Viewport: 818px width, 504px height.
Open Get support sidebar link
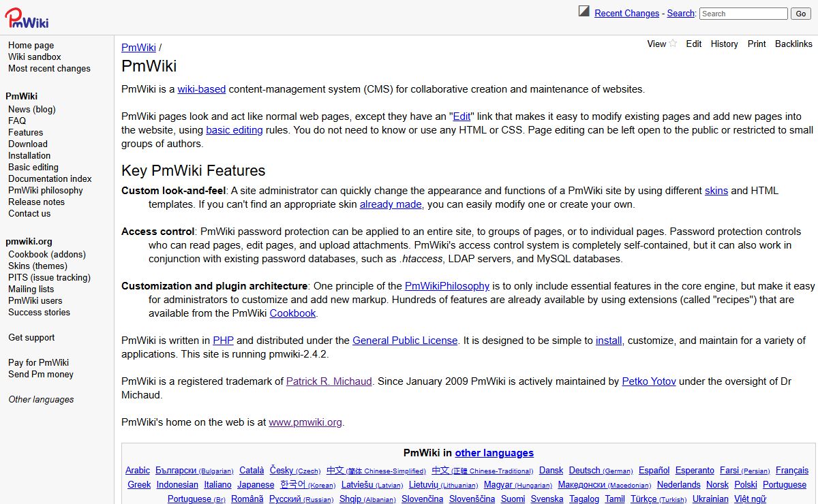[31, 338]
